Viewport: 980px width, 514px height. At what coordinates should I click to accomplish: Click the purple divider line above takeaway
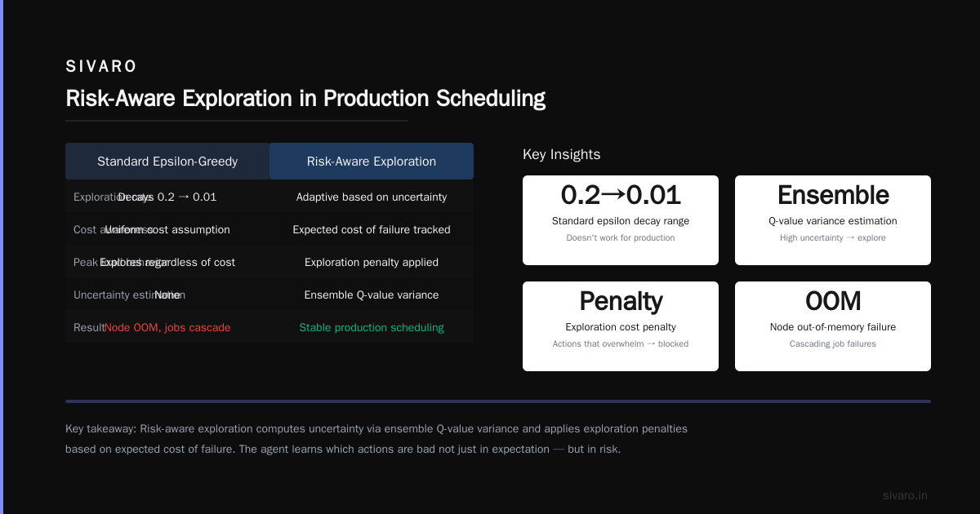(498, 401)
